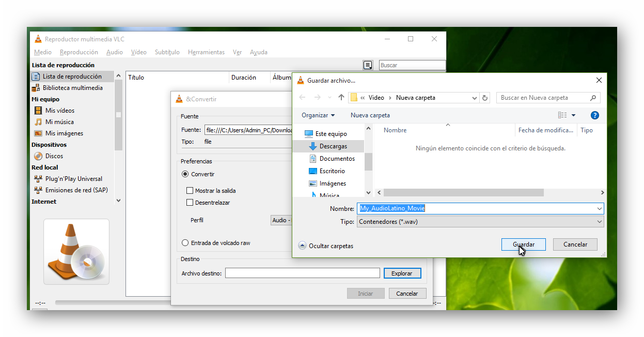This screenshot has height=337, width=644.
Task: Click the VLC seek progress bar
Action: pyautogui.click(x=114, y=303)
